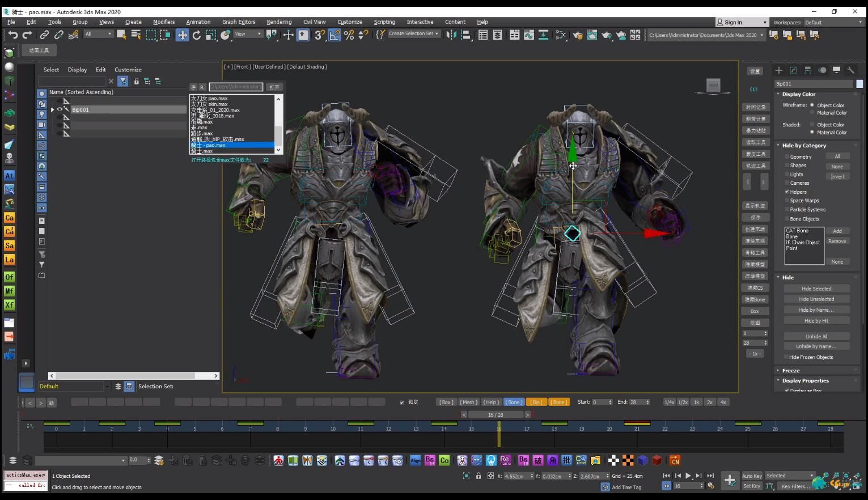Viewport: 868px width, 500px height.
Task: Click the CN icon in bottom plugin bar
Action: tap(675, 460)
